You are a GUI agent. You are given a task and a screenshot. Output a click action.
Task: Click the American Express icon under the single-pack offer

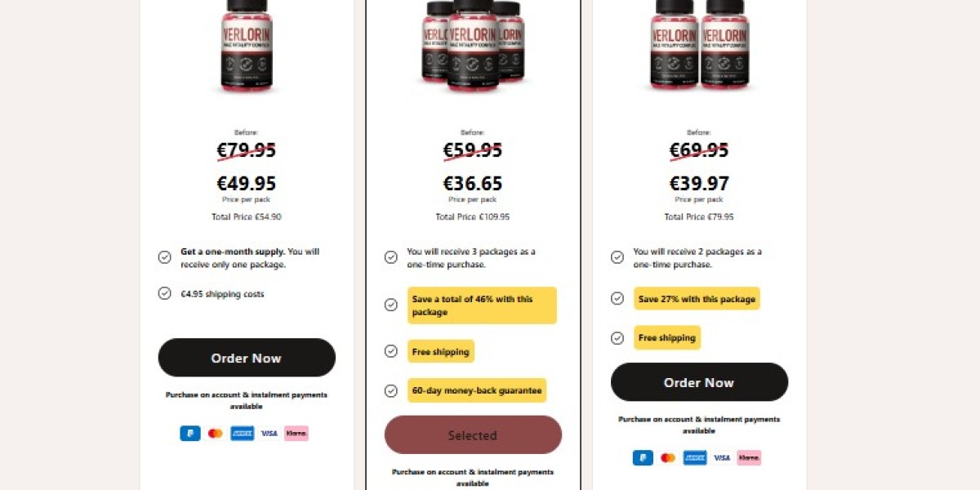point(243,434)
